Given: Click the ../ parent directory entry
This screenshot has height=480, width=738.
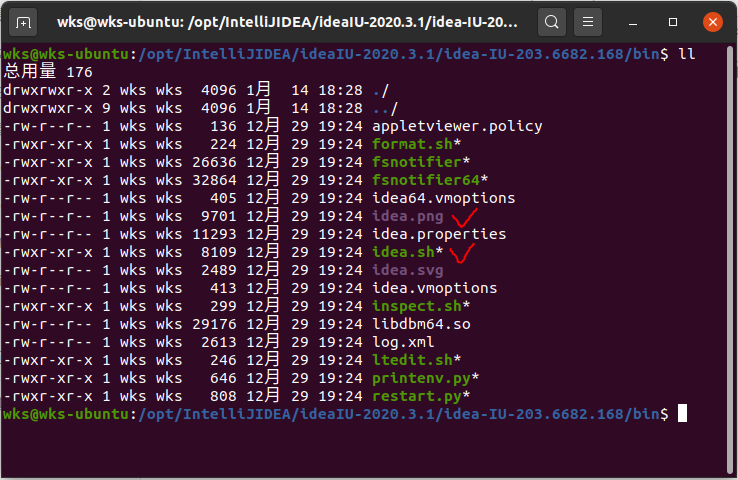Looking at the screenshot, I should click(x=385, y=108).
